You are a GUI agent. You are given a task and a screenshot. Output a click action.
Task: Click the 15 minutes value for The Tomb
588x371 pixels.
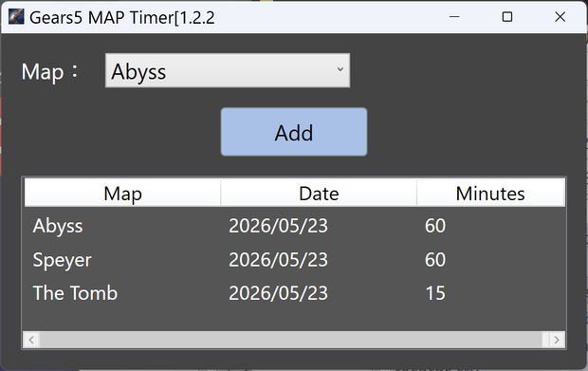(435, 293)
